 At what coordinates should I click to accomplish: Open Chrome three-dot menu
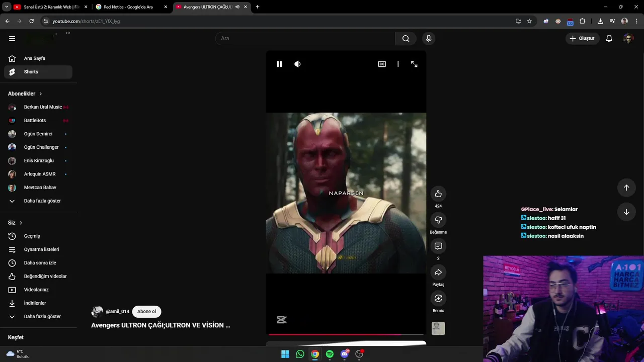click(x=636, y=21)
